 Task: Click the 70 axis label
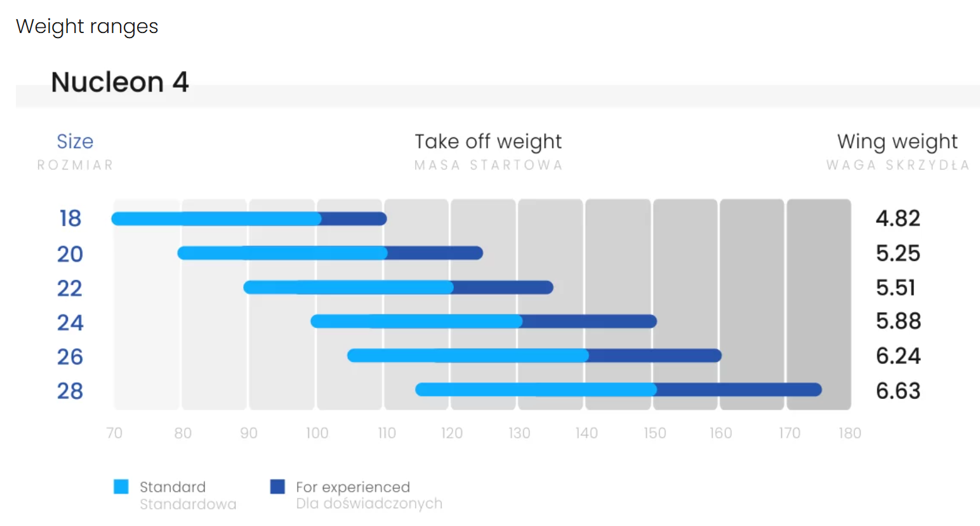click(114, 433)
